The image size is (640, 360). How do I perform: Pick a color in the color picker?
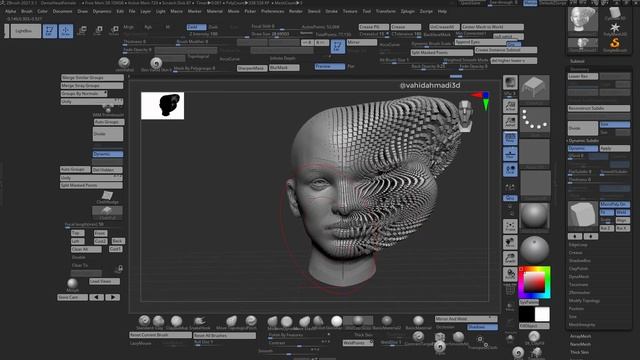(x=534, y=282)
